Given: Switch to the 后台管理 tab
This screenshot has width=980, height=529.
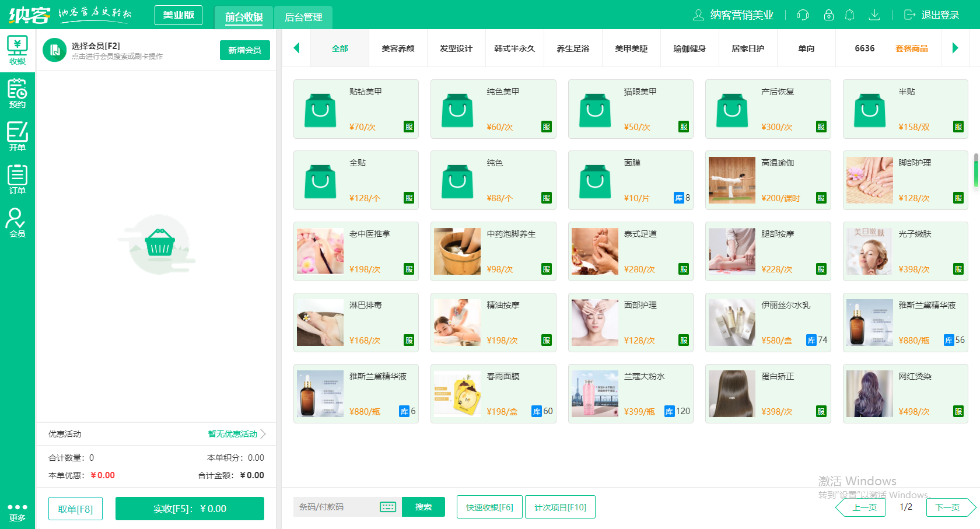Looking at the screenshot, I should point(303,18).
